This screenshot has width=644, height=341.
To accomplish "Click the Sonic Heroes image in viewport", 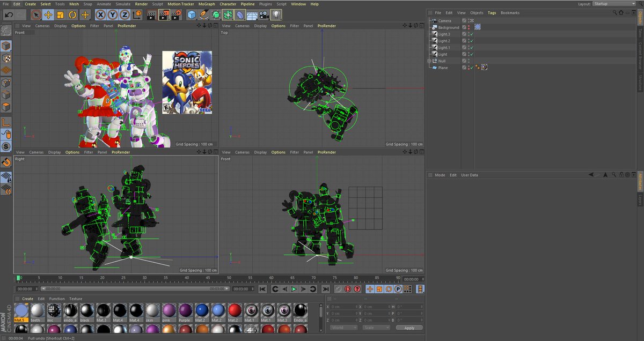I will [187, 83].
